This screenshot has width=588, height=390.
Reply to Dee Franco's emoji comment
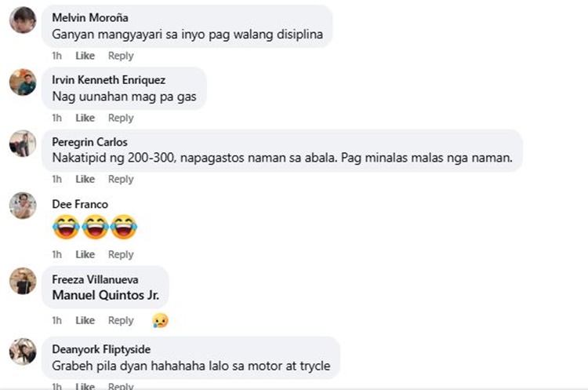click(x=121, y=254)
